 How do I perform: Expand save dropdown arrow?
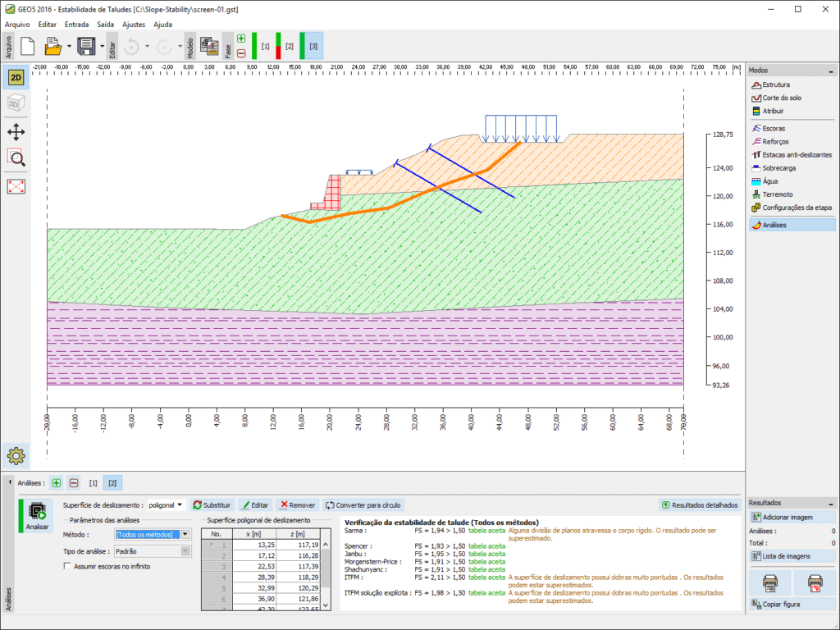point(102,47)
